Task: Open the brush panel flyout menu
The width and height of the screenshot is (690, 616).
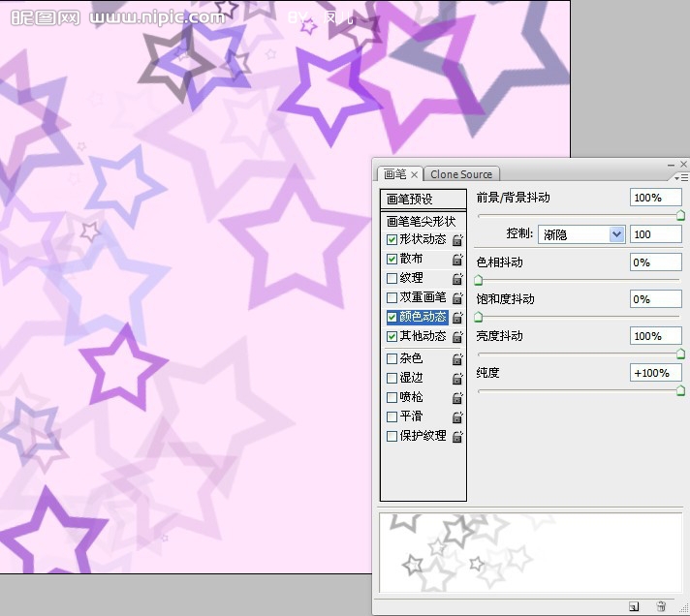Action: coord(680,177)
